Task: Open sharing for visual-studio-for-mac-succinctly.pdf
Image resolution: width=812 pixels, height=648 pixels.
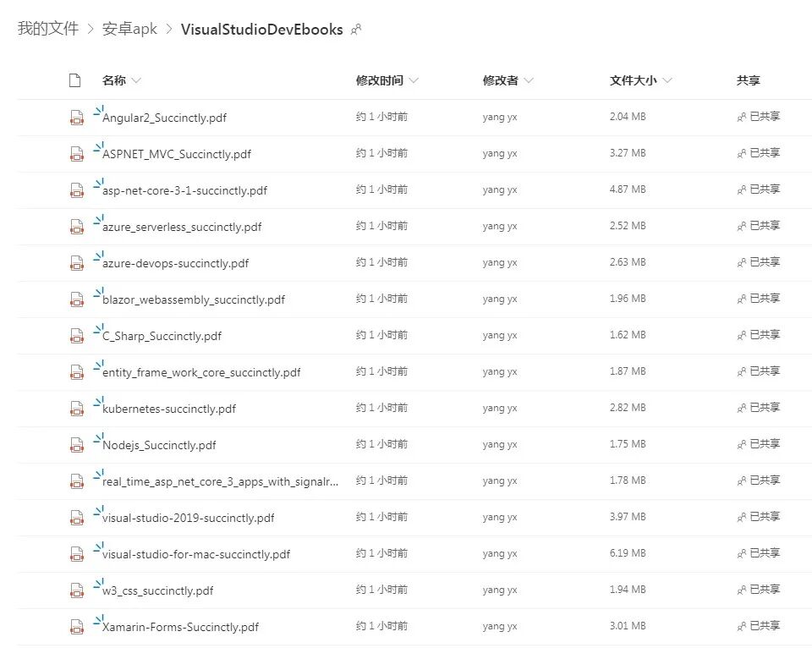Action: 759,552
